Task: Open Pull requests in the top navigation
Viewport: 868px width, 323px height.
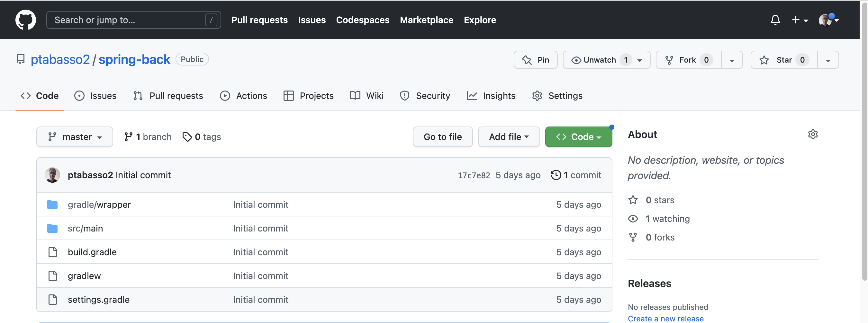Action: (259, 20)
